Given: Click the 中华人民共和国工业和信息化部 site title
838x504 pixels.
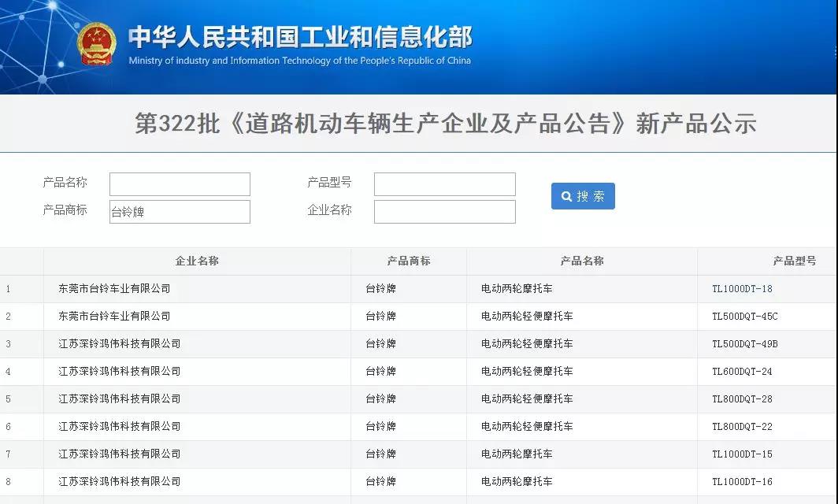Looking at the screenshot, I should click(x=300, y=38).
